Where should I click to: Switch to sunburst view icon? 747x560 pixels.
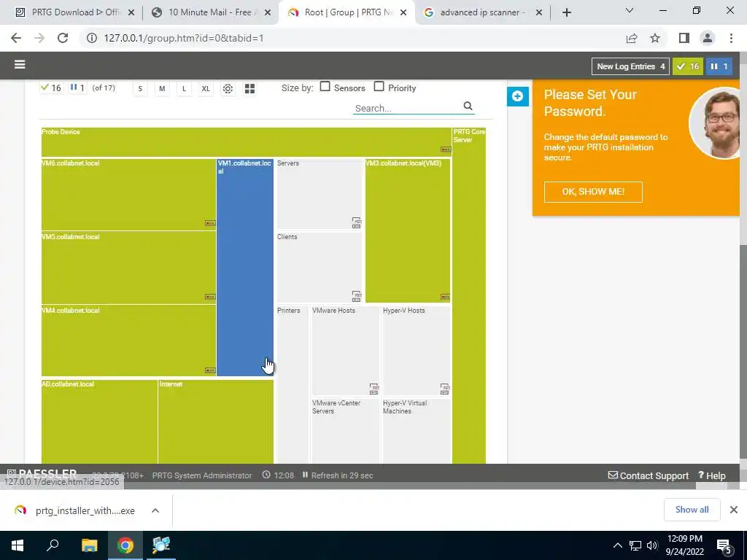pyautogui.click(x=228, y=88)
